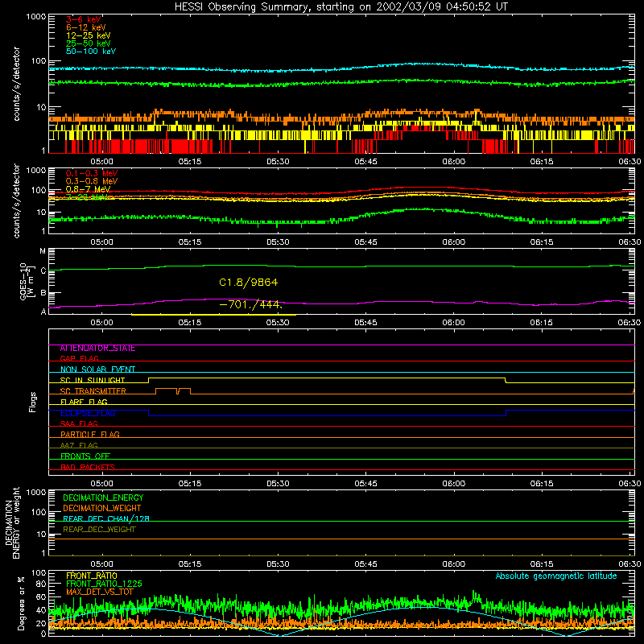The image size is (644, 644).
Task: Click the yellow 12-25 keV legend label
Action: [x=88, y=35]
